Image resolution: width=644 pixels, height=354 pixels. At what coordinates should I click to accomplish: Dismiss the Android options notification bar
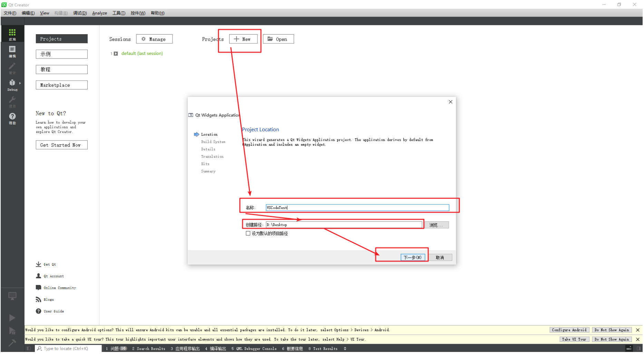coord(638,330)
